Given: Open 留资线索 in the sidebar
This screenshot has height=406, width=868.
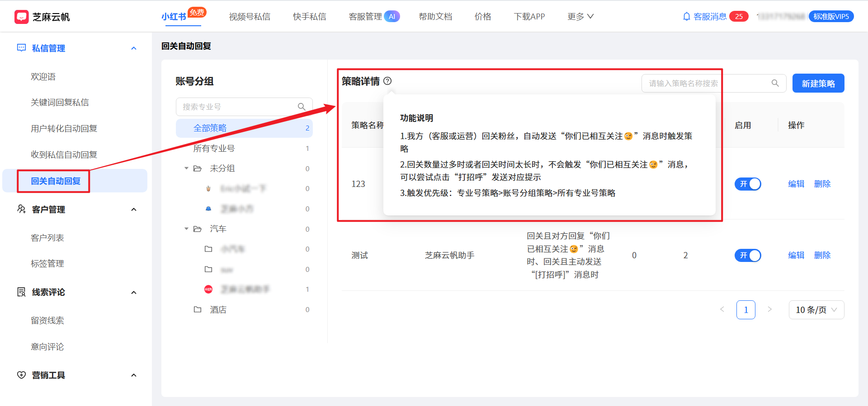Looking at the screenshot, I should pos(47,321).
